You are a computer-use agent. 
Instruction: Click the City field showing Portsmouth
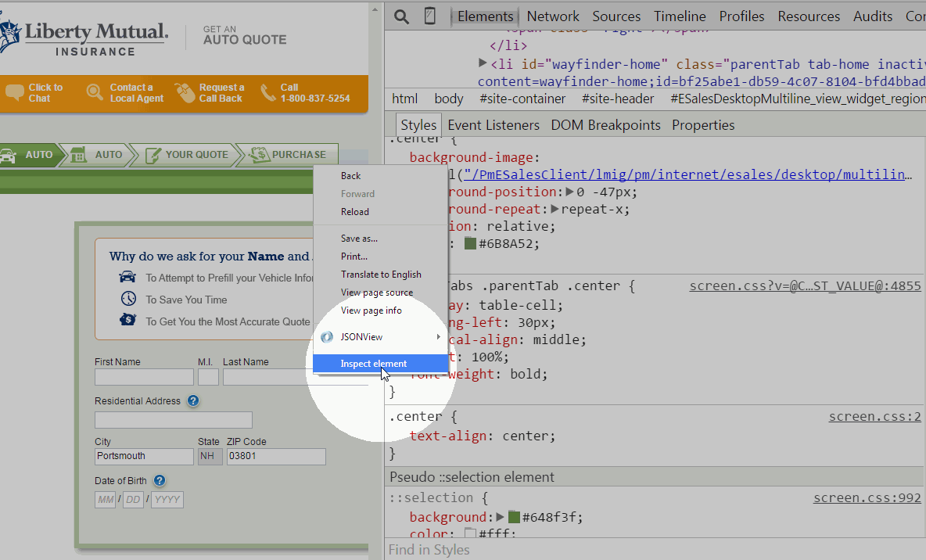pos(144,457)
